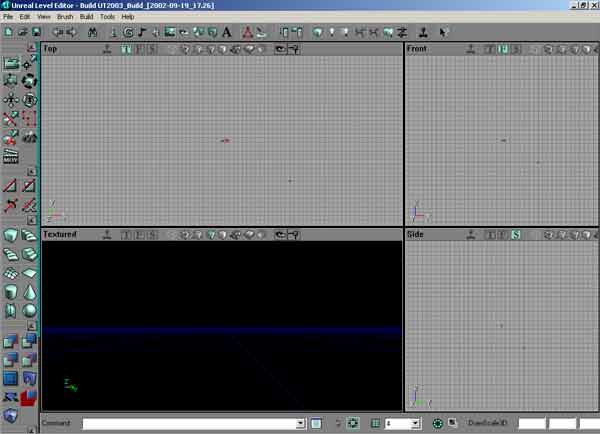The height and width of the screenshot is (434, 600).
Task: Collapse the CSG operations group arrow
Action: 32,325
